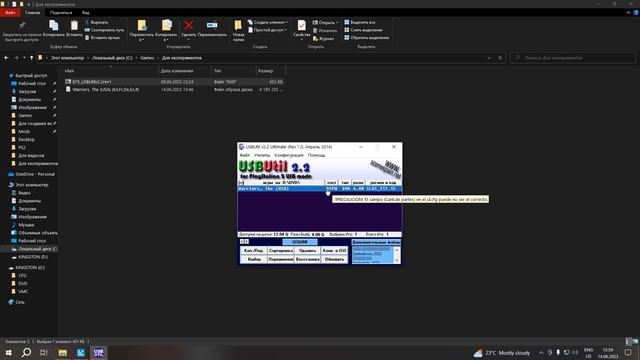The width and height of the screenshot is (640, 360).
Task: Click USBUtil Удалить button
Action: coord(307,250)
